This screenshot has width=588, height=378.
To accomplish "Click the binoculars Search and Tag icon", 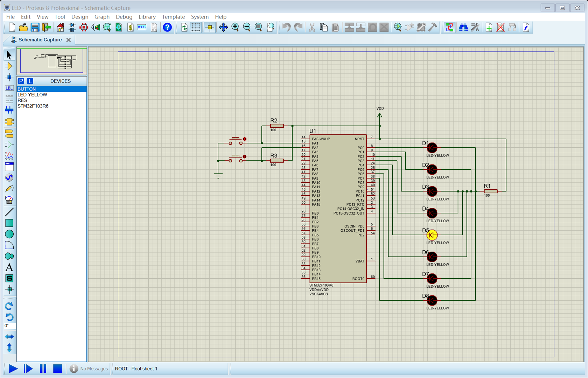I will click(463, 27).
